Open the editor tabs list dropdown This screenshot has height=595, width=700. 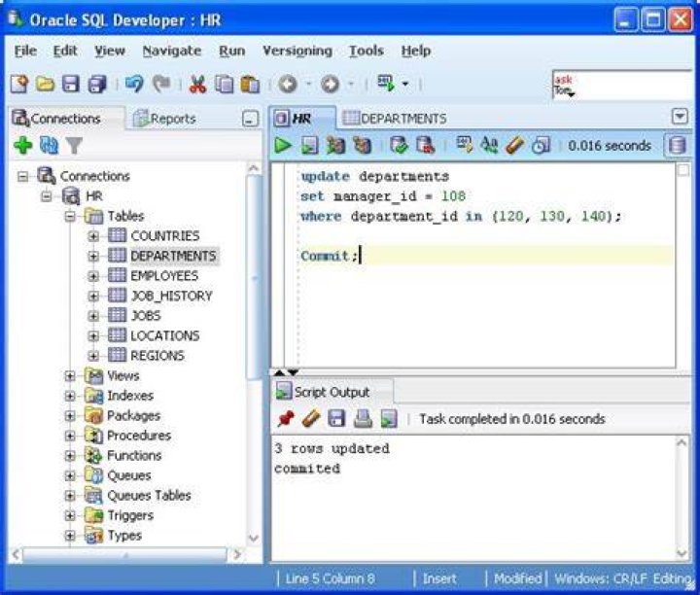[x=680, y=117]
